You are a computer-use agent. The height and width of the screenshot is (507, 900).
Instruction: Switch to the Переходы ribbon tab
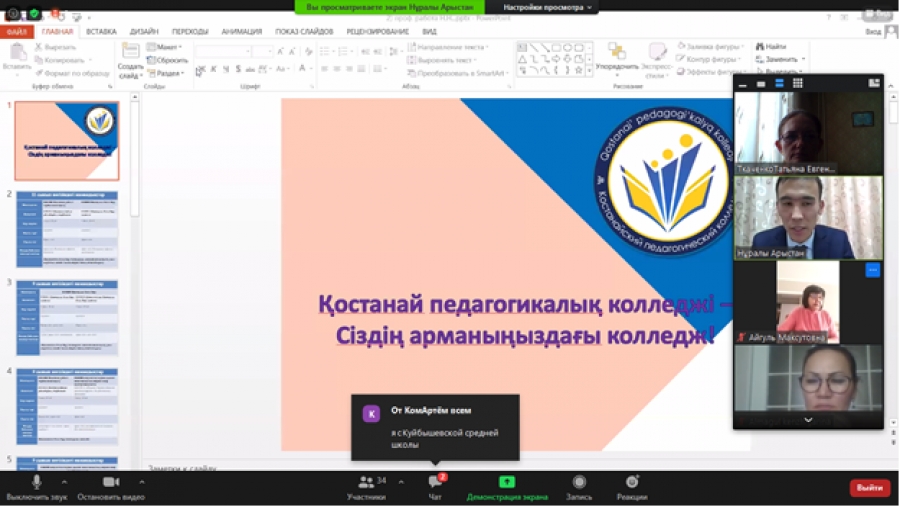point(190,32)
